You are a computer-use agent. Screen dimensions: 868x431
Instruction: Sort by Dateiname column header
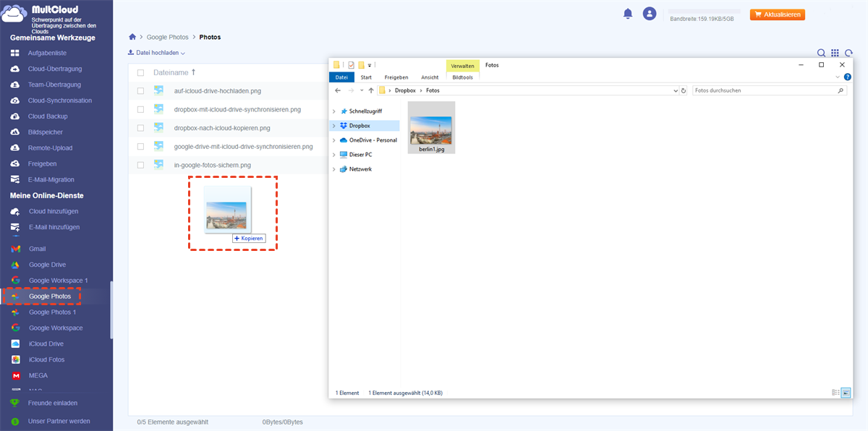174,73
